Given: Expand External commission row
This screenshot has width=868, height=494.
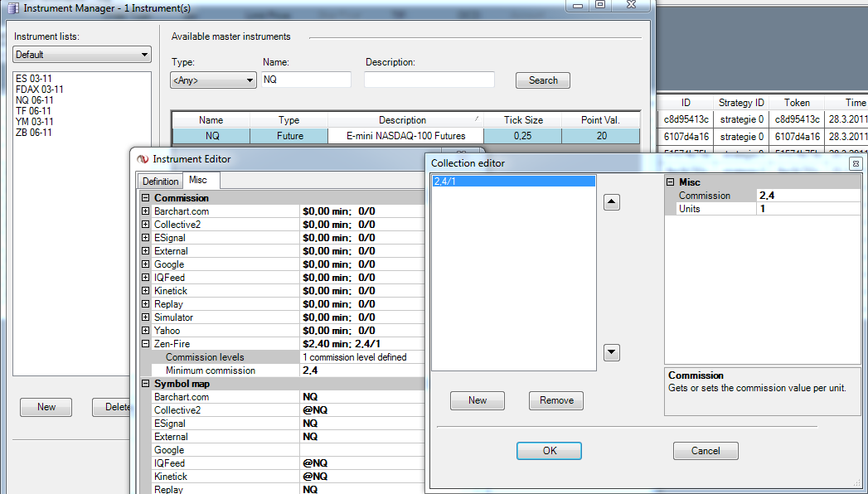Looking at the screenshot, I should tap(145, 251).
